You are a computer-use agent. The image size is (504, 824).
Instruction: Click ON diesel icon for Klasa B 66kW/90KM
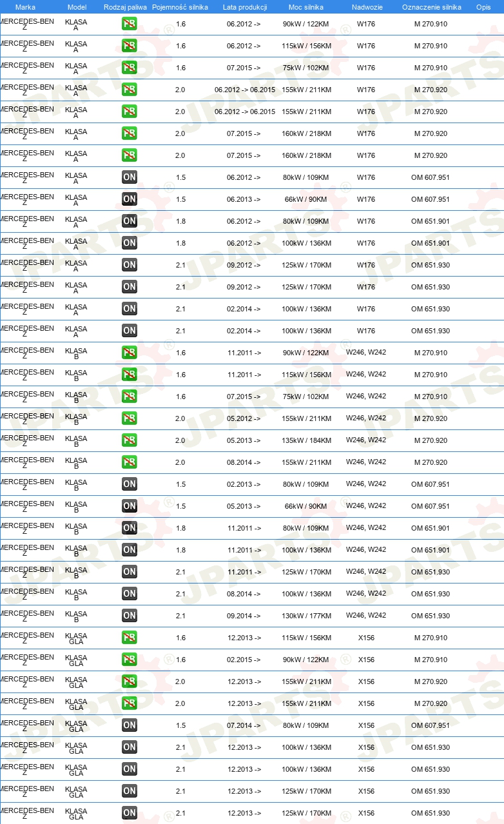point(130,506)
